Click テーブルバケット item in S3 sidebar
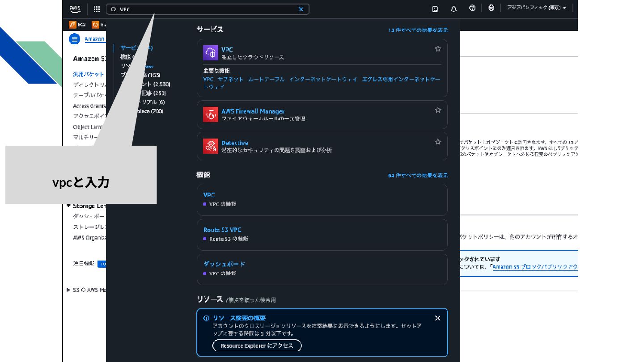 coord(89,95)
